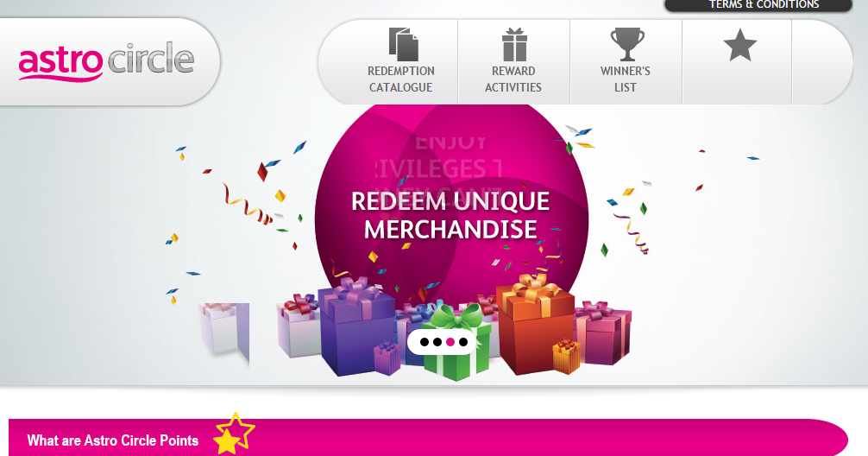Open the Terms & Conditions tab
This screenshot has width=868, height=456.
pyautogui.click(x=758, y=5)
